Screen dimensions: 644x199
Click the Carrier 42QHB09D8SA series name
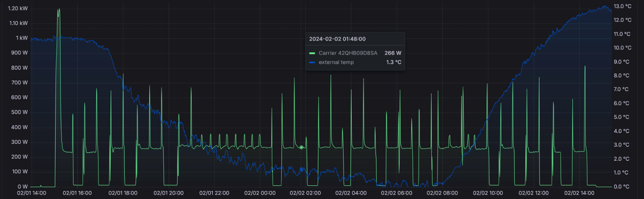(x=348, y=53)
